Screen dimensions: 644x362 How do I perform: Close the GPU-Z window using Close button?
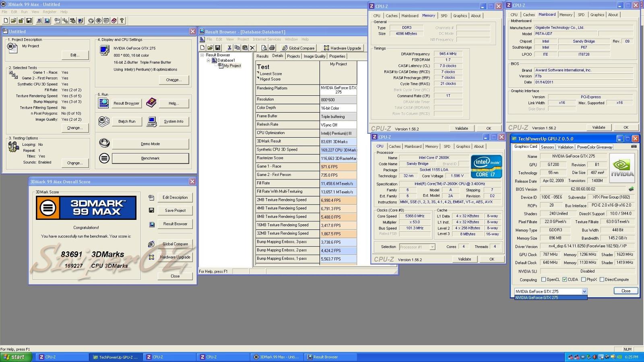coord(626,291)
